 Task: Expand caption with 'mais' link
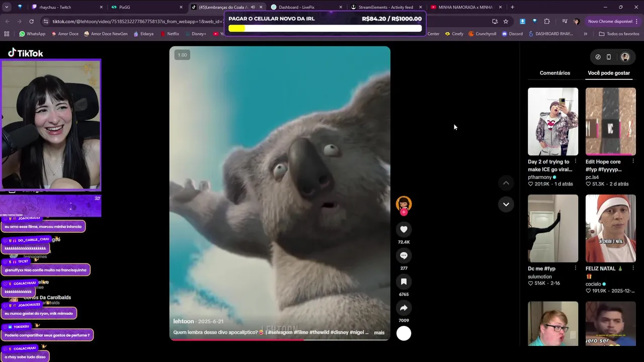(x=379, y=332)
